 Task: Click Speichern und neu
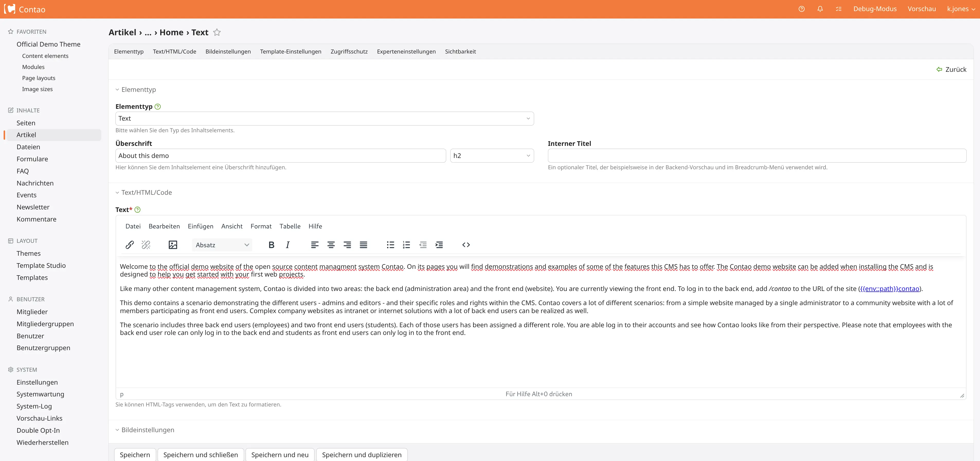(280, 455)
